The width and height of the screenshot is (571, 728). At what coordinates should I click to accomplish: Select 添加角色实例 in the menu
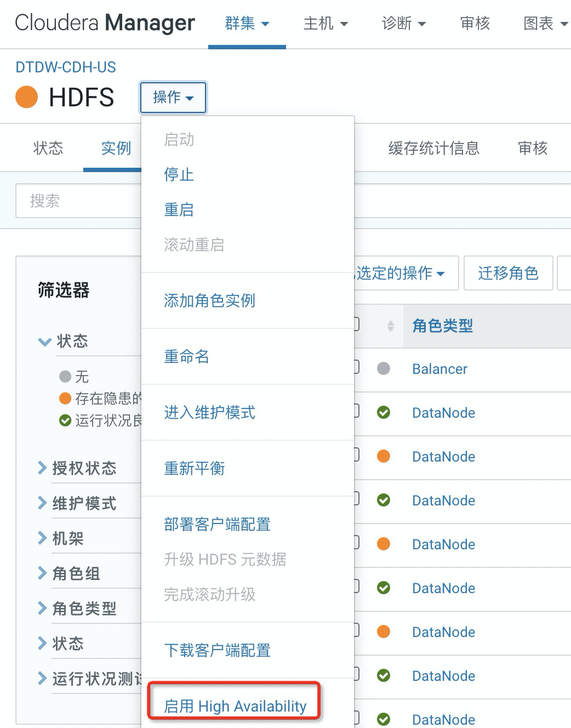pyautogui.click(x=210, y=301)
